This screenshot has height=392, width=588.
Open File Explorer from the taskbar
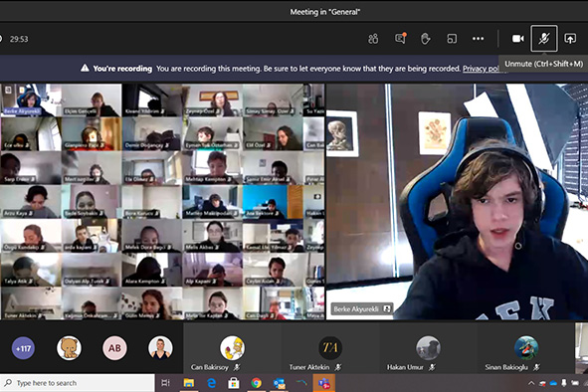[189, 383]
